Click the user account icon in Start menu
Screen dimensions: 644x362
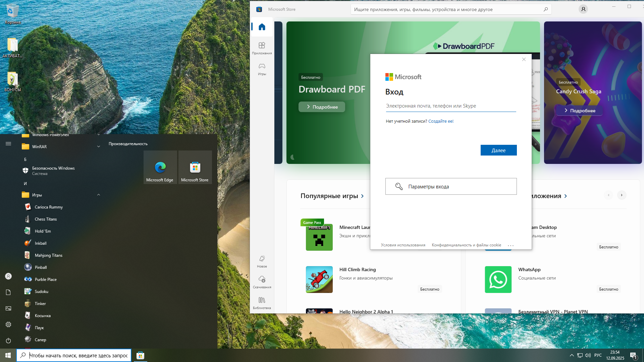[x=8, y=276]
